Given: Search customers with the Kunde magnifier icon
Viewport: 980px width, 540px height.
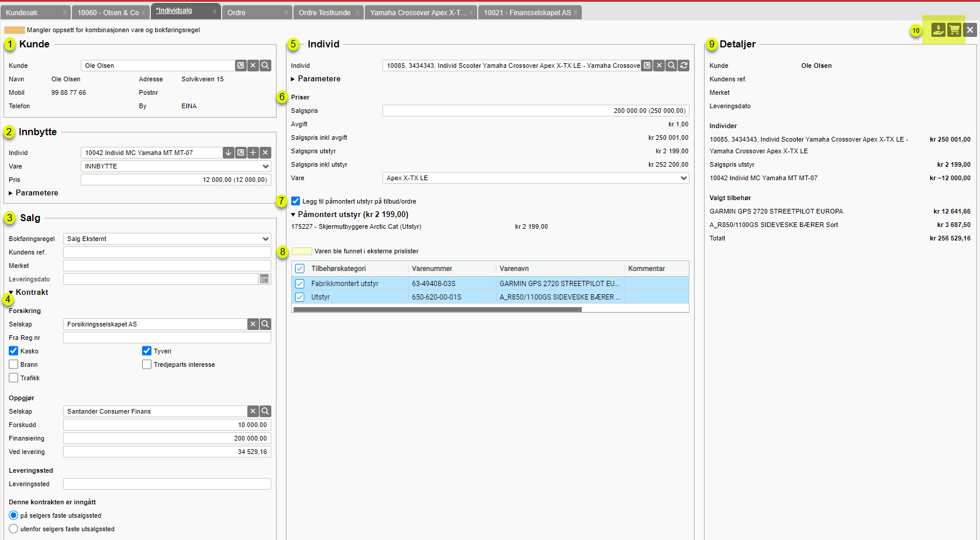Looking at the screenshot, I should tap(265, 66).
